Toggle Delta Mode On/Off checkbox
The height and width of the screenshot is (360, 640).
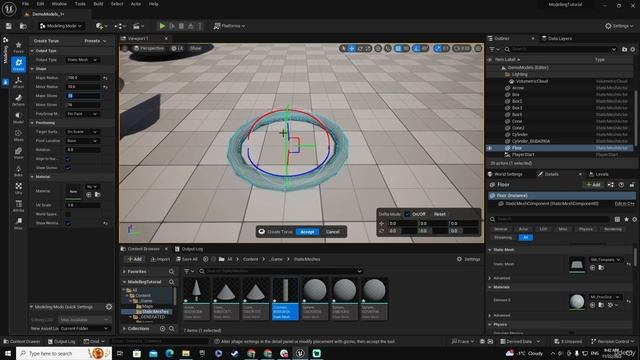click(407, 214)
